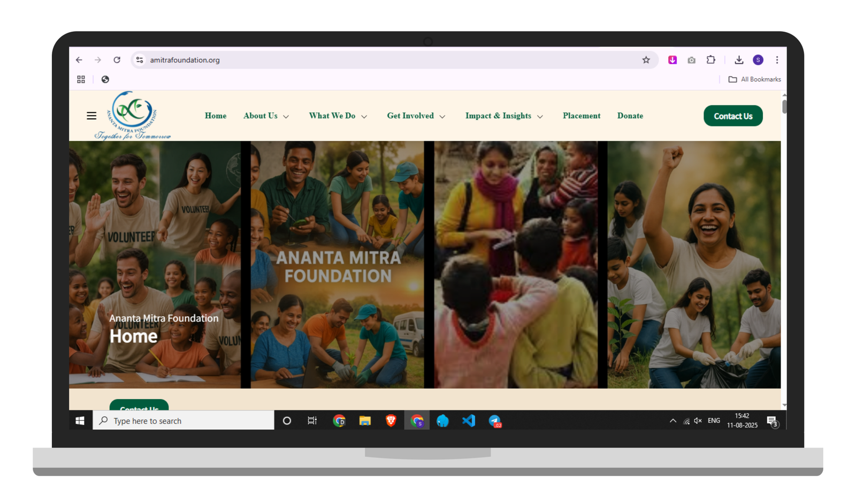
Task: Reload the page in the browser
Action: (x=117, y=60)
